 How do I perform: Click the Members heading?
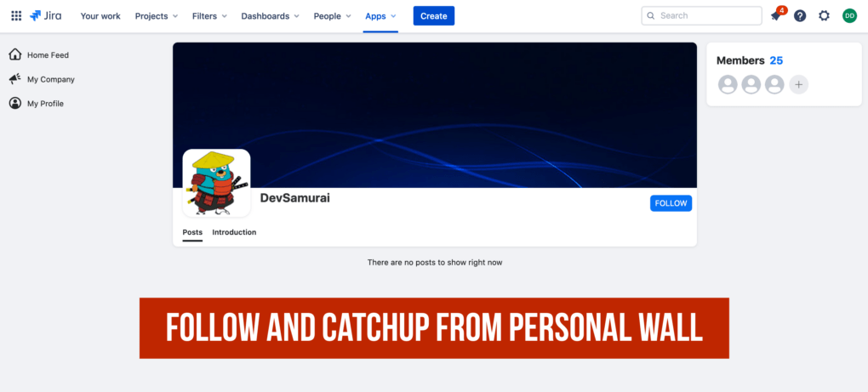(740, 61)
